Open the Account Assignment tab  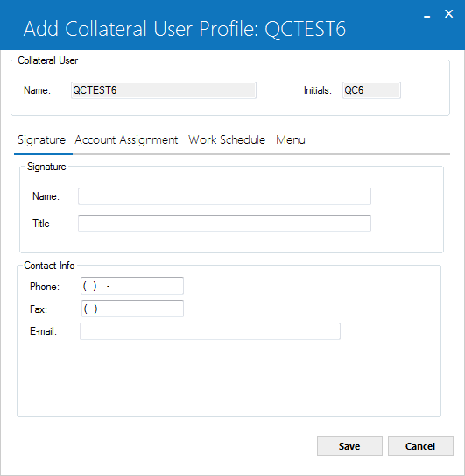(x=126, y=140)
